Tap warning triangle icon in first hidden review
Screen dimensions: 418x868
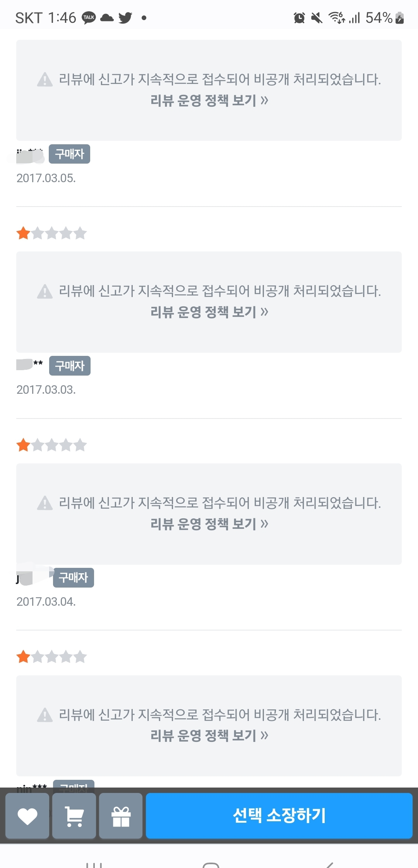45,80
